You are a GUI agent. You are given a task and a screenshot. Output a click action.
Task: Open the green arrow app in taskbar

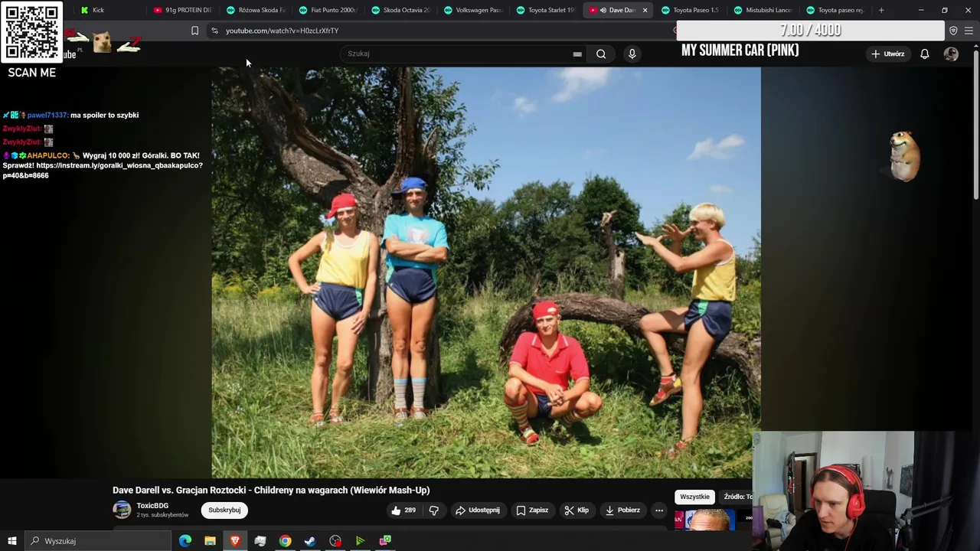360,541
